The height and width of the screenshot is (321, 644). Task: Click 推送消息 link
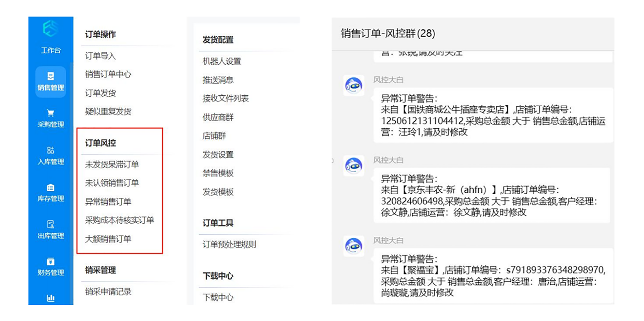click(x=218, y=80)
